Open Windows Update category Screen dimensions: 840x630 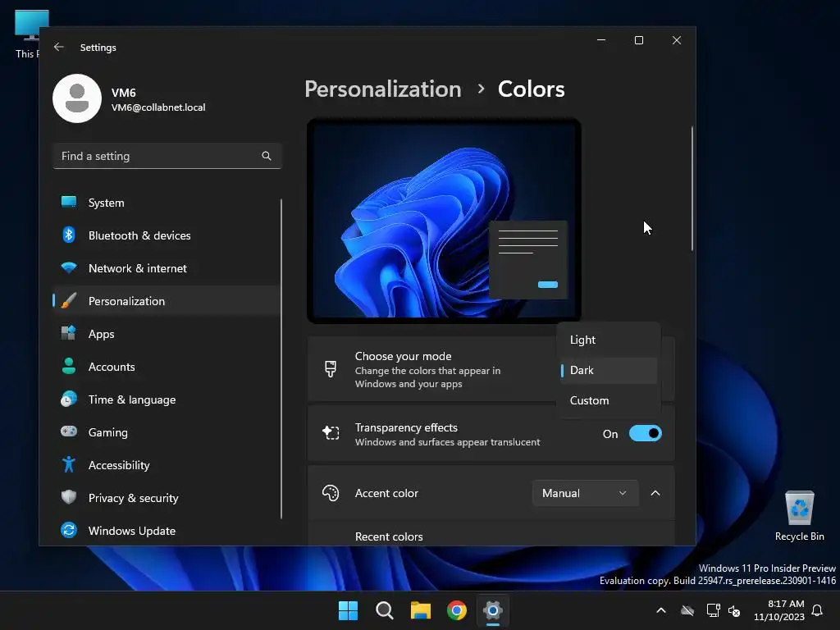(166, 531)
